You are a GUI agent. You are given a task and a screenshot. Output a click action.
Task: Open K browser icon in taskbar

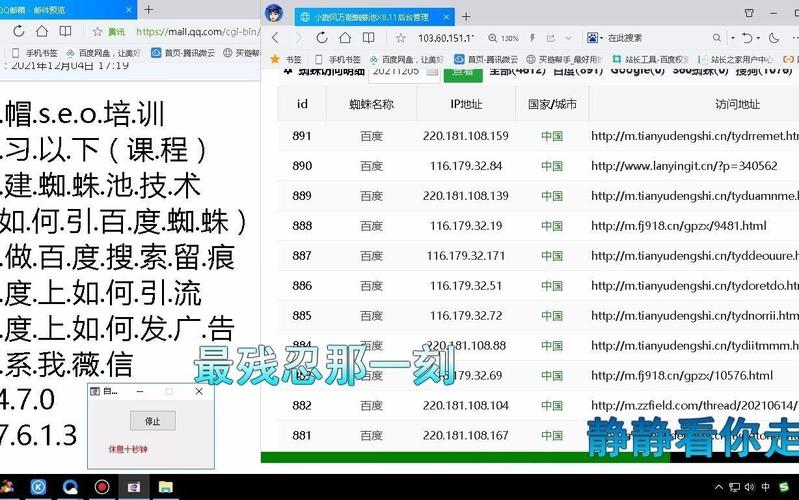point(38,487)
